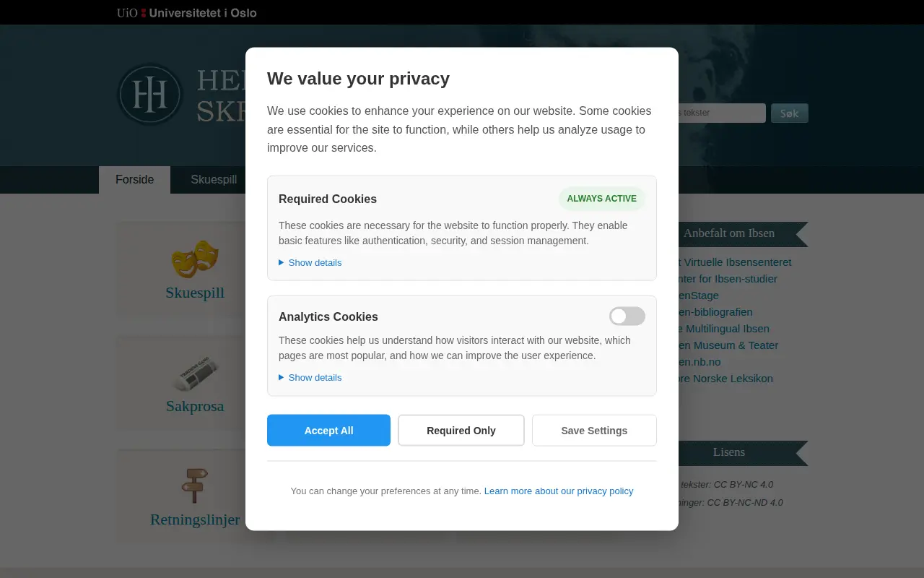The height and width of the screenshot is (578, 924).
Task: Click the Always Active badge
Action: (602, 199)
